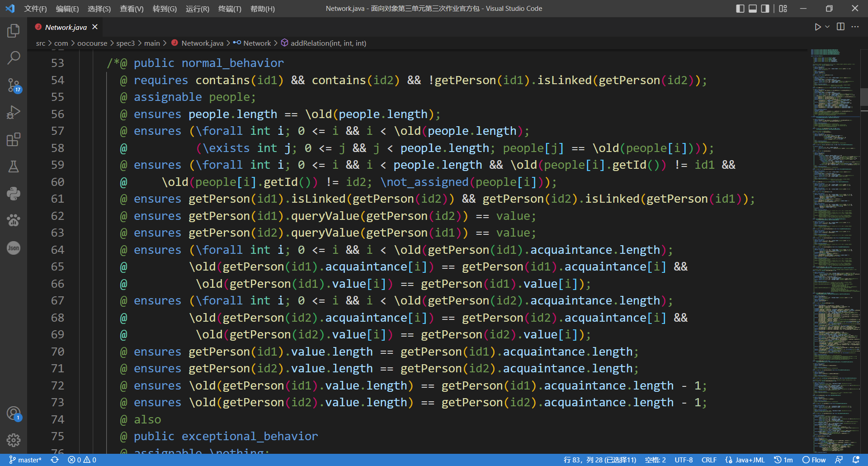Open the 选择(S) menu
Screen dimensions: 868x466
[x=99, y=9]
